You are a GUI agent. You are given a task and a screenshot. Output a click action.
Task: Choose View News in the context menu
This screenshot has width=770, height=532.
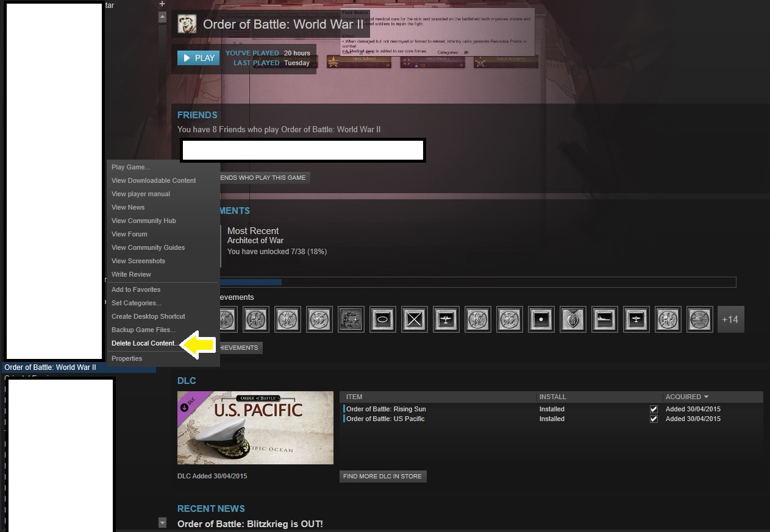pyautogui.click(x=128, y=207)
